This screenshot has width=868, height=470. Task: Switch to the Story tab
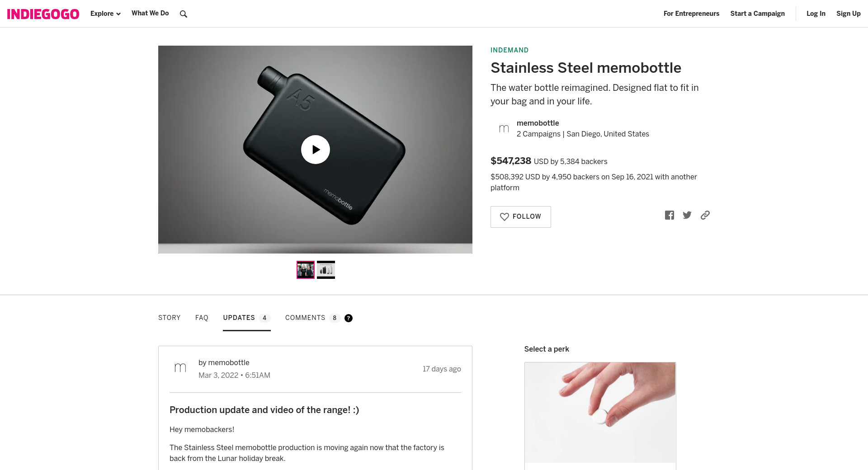click(x=169, y=318)
